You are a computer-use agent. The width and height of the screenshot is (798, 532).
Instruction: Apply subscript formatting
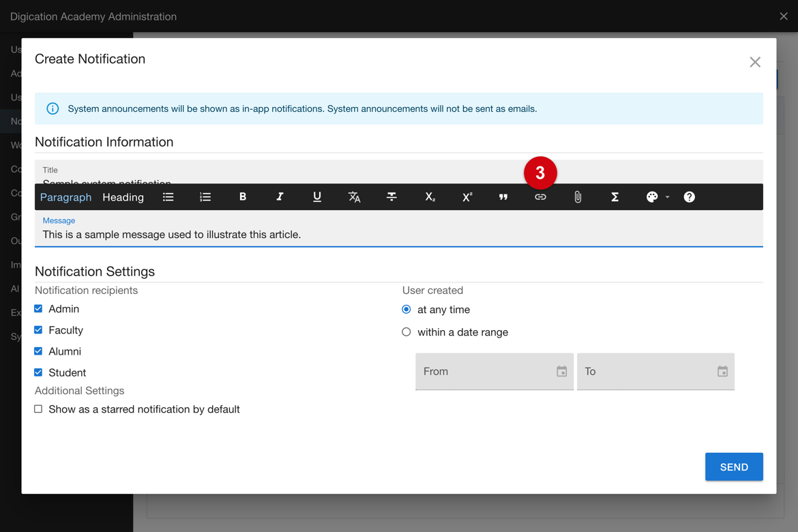click(430, 197)
